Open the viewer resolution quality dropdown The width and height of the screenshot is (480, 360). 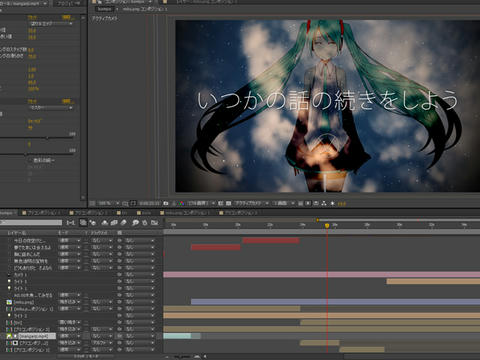[202, 203]
